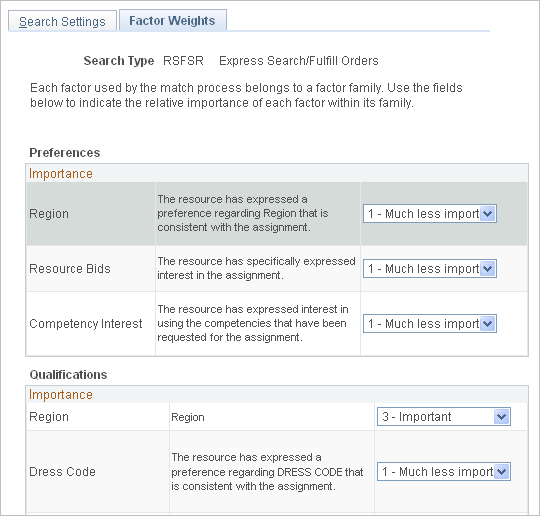
Task: Click the Resource Bids description text
Action: click(256, 268)
